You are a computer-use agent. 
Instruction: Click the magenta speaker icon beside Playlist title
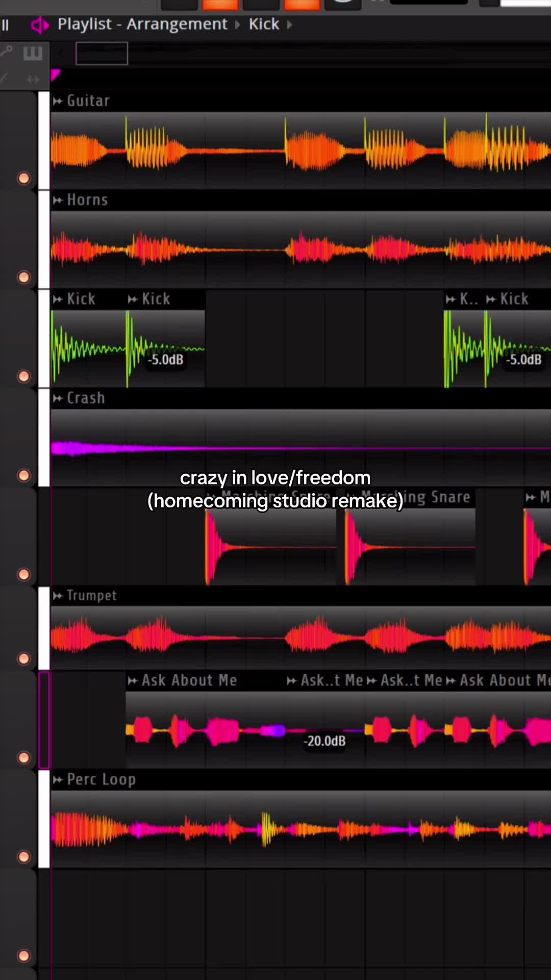[x=40, y=24]
